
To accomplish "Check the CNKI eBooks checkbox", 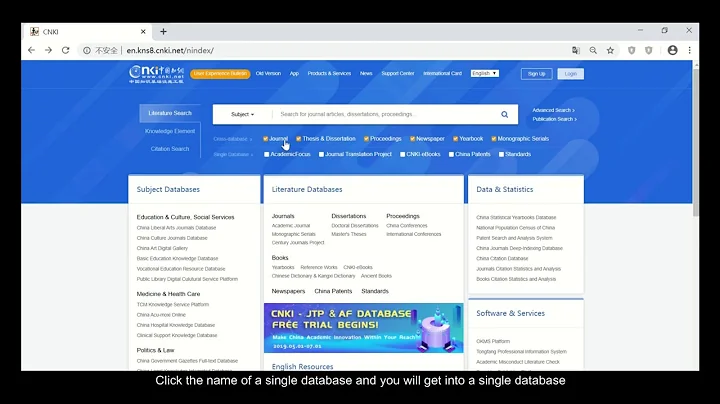I will coord(403,154).
